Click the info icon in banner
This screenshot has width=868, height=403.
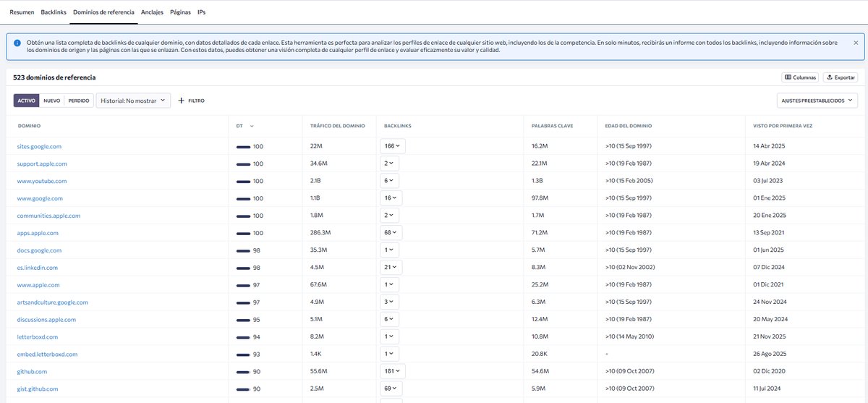17,43
